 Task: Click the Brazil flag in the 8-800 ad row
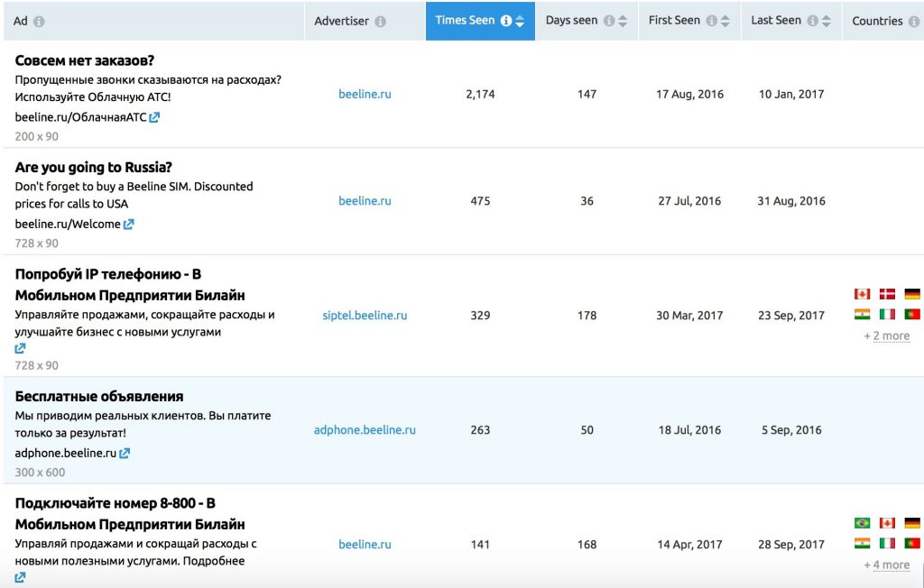click(x=862, y=523)
